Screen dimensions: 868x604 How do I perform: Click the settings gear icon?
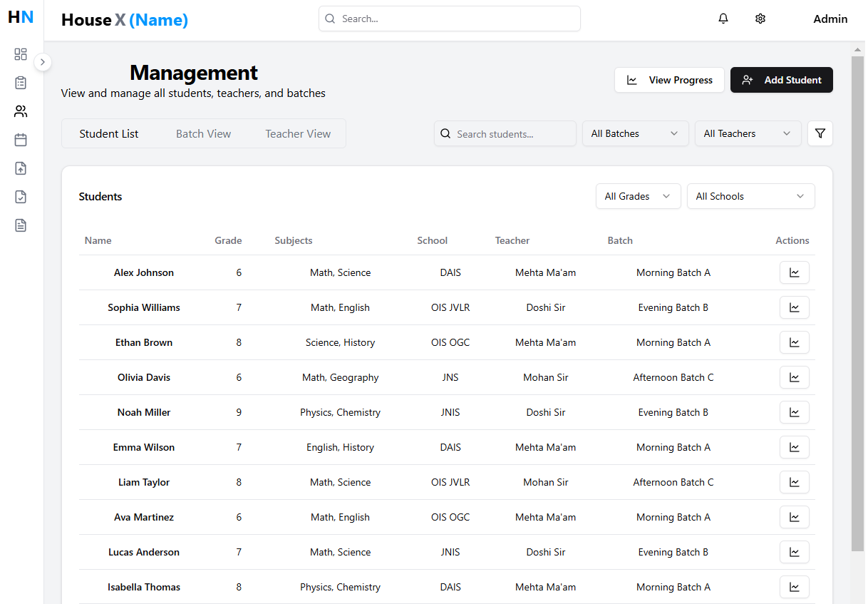click(x=760, y=19)
